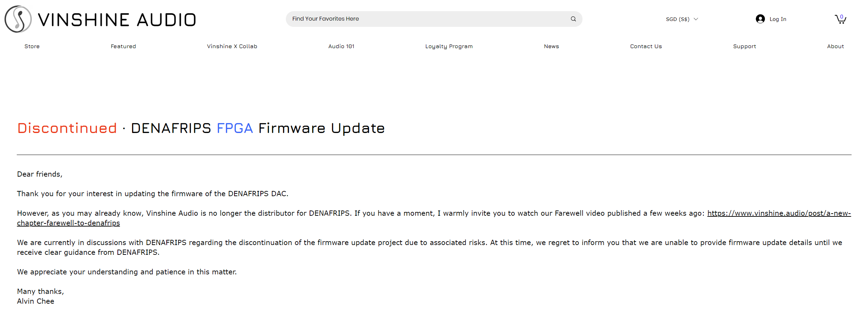Go to Vinshine X Collab page
Image resolution: width=868 pixels, height=318 pixels.
(232, 46)
